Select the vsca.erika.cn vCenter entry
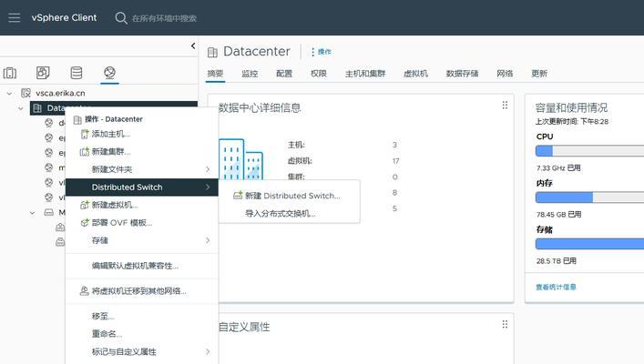 click(60, 93)
